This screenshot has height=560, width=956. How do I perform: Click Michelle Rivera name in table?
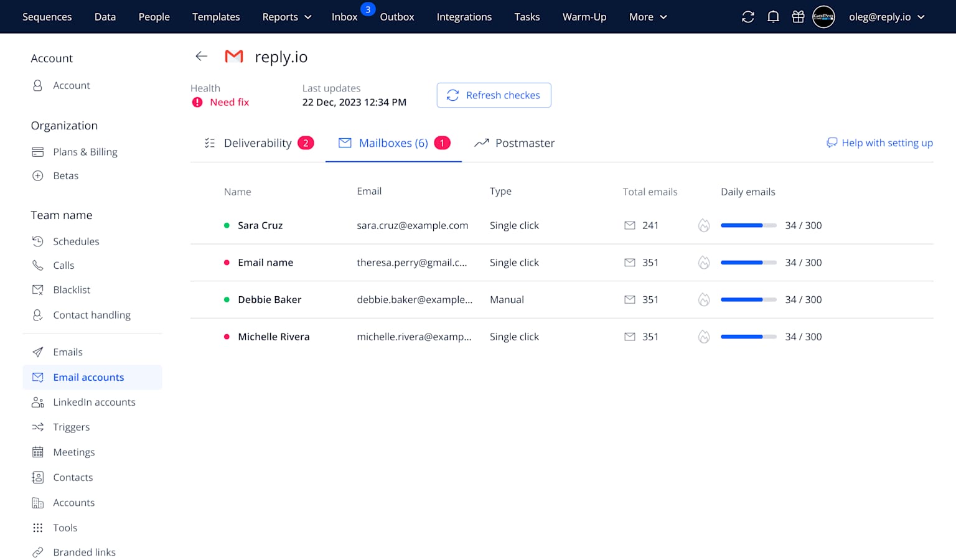click(274, 337)
